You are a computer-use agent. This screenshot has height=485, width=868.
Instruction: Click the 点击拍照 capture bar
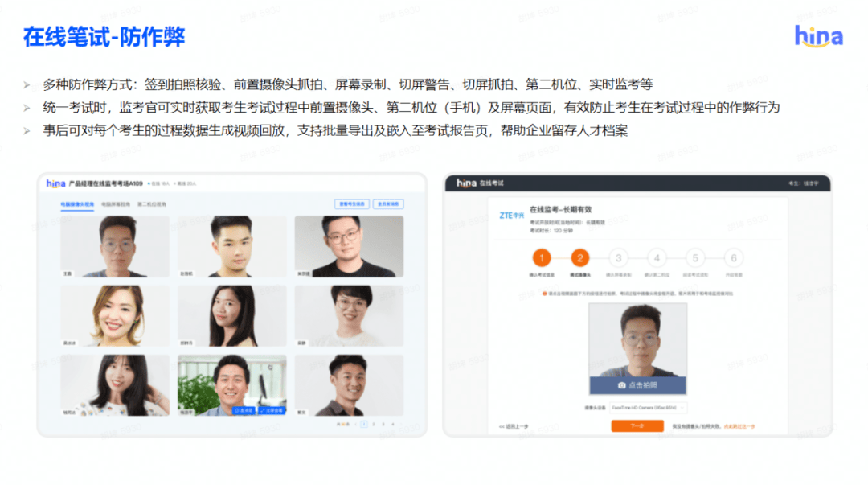637,385
